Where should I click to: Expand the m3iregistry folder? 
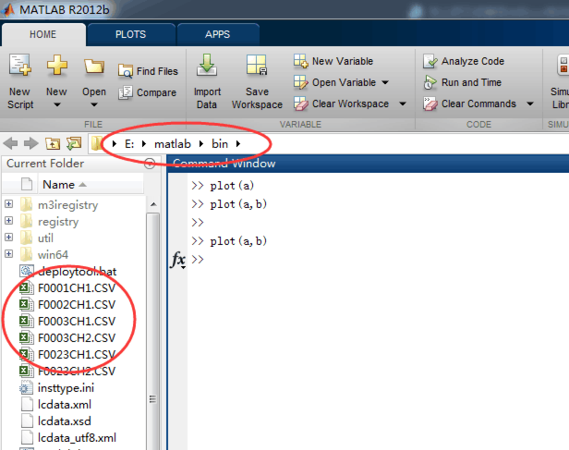9,204
